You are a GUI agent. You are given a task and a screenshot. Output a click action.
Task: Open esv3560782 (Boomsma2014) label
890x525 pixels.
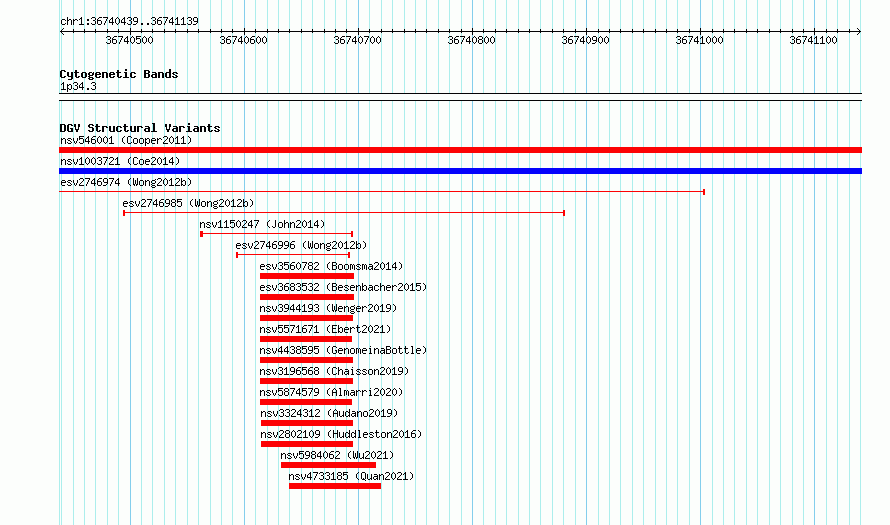pos(331,266)
